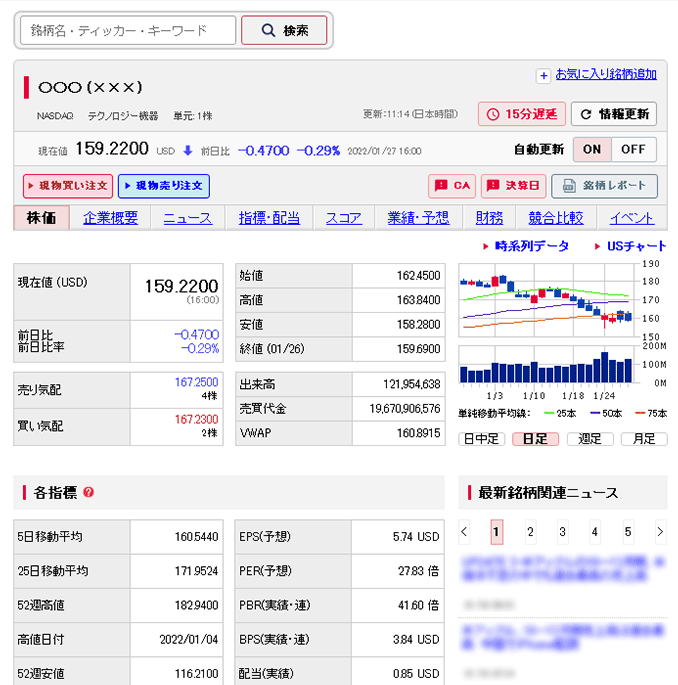Screen dimensions: 678x685
Task: Go to previous news page arrow
Action: (464, 532)
